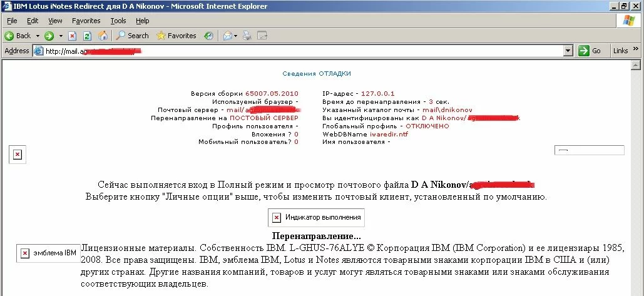This screenshot has width=644, height=296.
Task: Open the History icon in toolbar
Action: (x=208, y=36)
